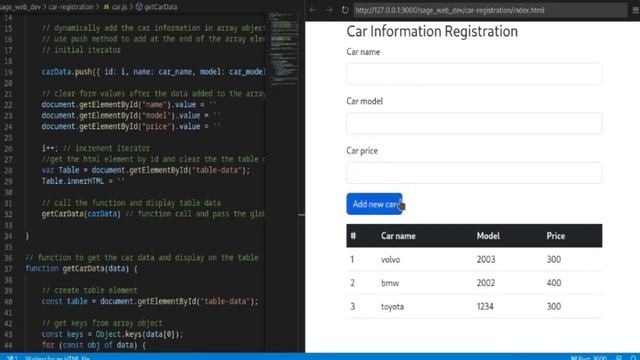640x360 pixels.
Task: Place cursor on var Table declaration line 28
Action: click(145, 170)
